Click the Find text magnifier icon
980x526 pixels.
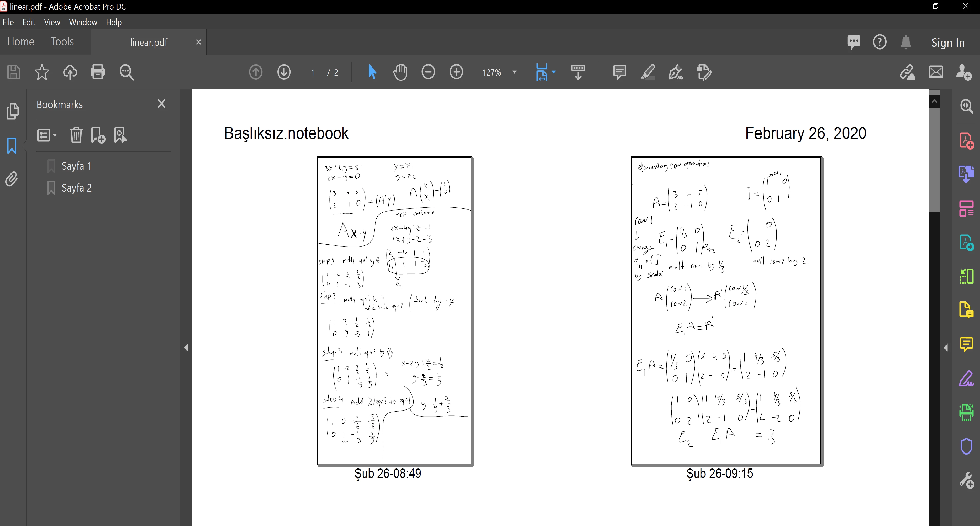[x=126, y=72]
